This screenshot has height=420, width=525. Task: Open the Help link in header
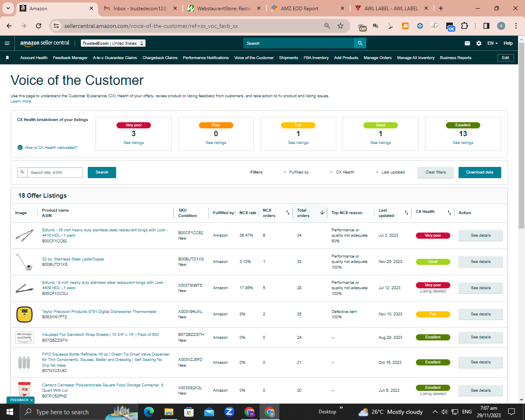tap(508, 43)
